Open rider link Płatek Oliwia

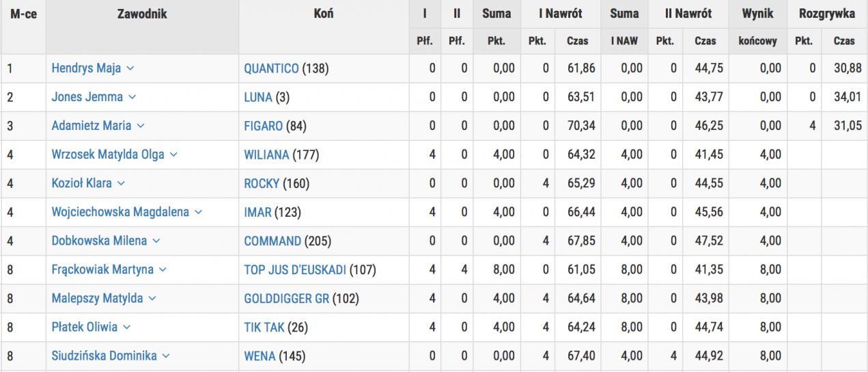85,327
